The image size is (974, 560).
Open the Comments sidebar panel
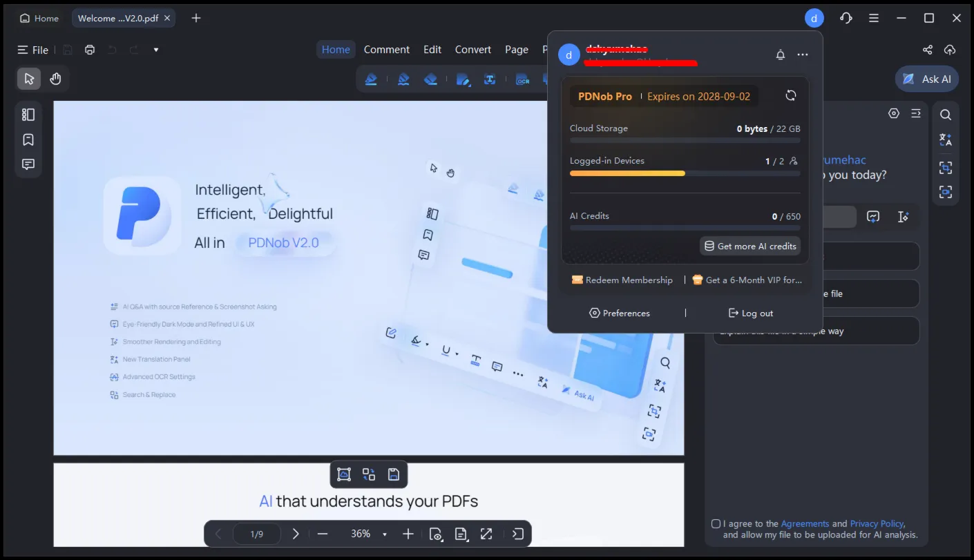click(x=28, y=164)
